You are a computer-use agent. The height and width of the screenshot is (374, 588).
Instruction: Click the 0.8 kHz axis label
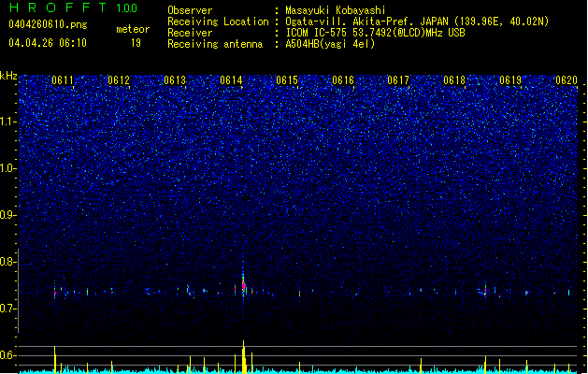(x=7, y=262)
